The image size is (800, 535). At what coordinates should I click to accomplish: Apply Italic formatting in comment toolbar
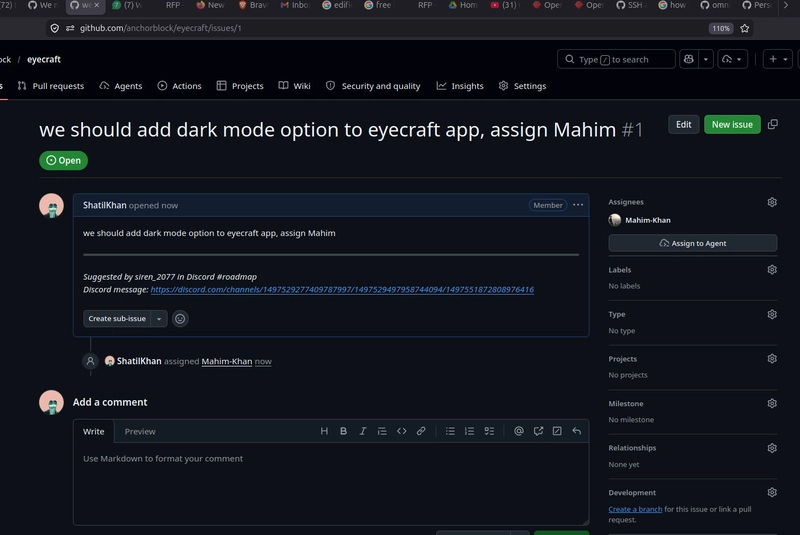pos(363,431)
